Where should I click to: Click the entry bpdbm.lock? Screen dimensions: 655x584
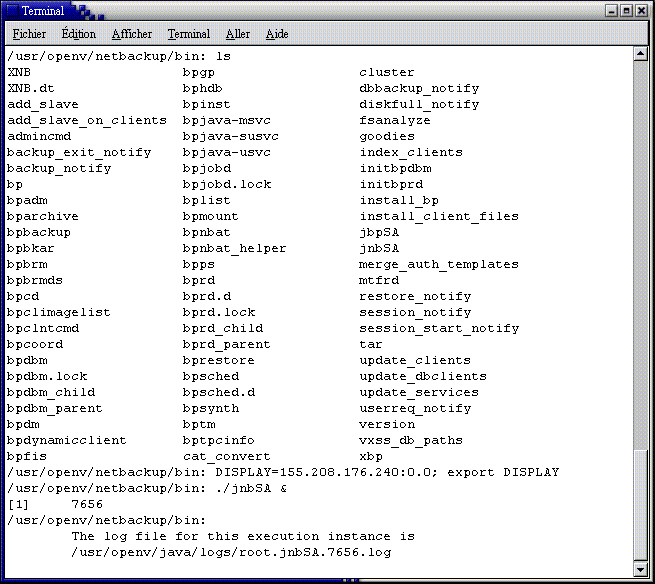click(x=47, y=376)
